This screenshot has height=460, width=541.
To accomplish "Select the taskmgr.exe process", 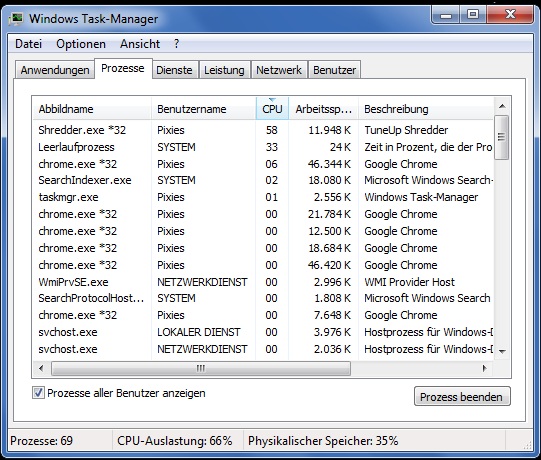I will pyautogui.click(x=263, y=197).
